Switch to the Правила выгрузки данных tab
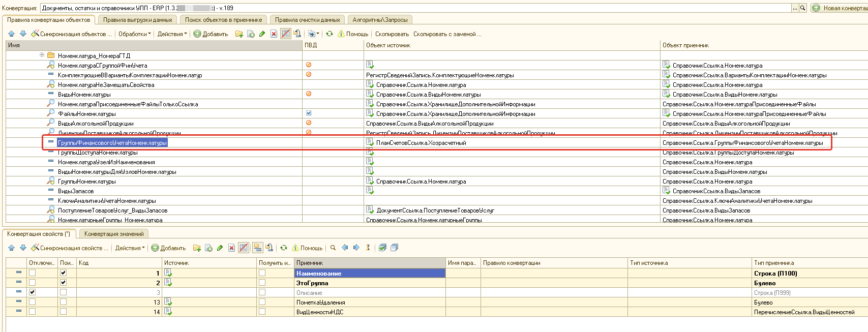868x332 pixels. [x=137, y=20]
